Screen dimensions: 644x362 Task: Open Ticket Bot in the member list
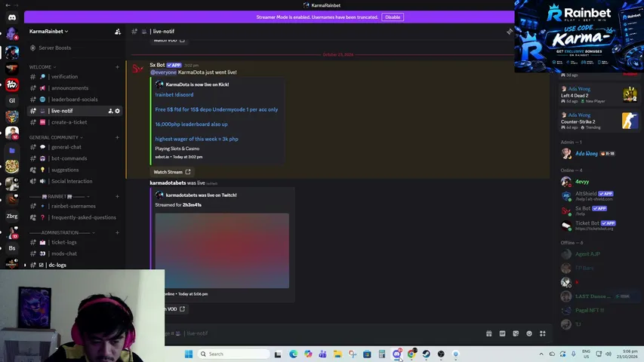599,225
